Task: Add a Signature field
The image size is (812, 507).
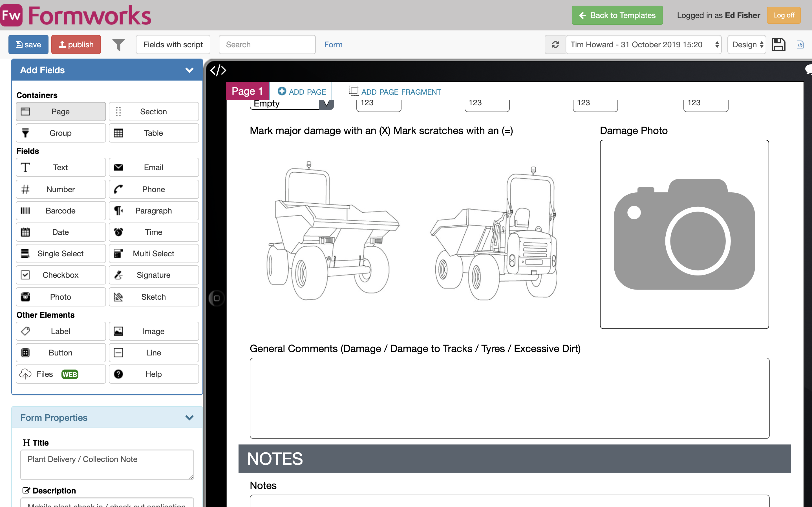Action: pyautogui.click(x=154, y=275)
